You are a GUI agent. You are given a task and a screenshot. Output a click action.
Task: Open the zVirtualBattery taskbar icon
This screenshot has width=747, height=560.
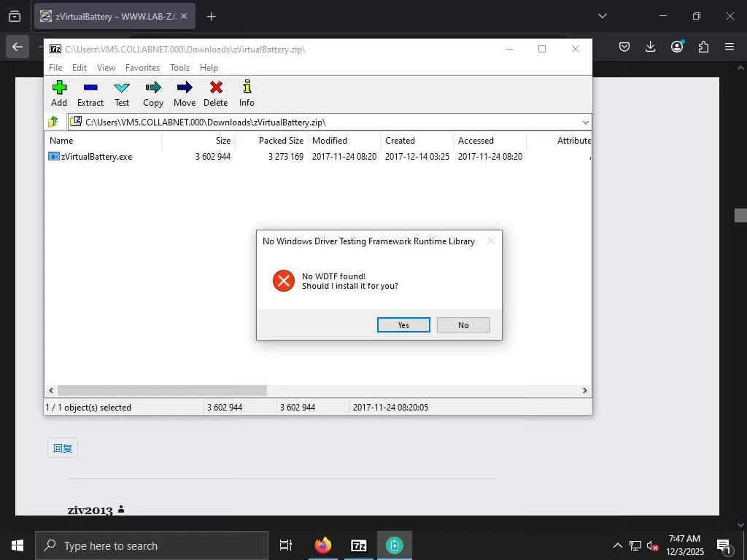coord(395,545)
